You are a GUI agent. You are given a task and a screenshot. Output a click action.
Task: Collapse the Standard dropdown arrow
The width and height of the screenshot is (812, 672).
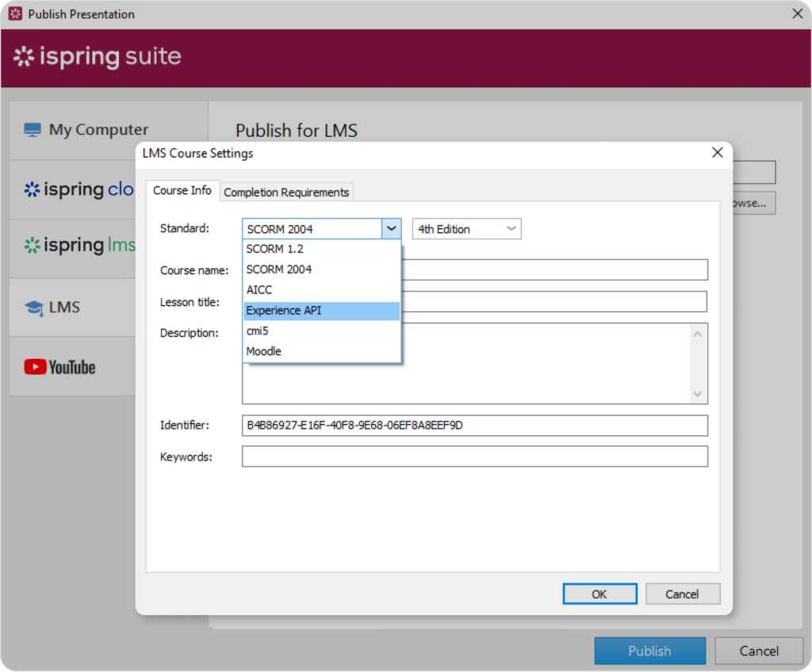pos(392,229)
